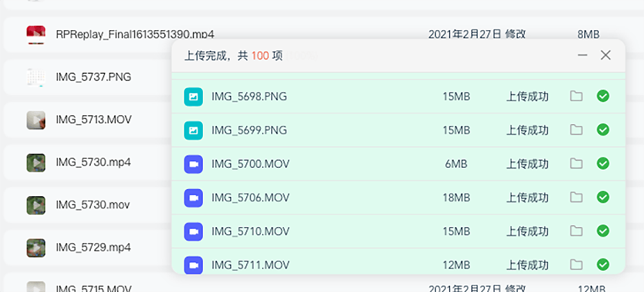644x292 pixels.
Task: Click IMG_5699.PNG name in upload list
Action: [x=249, y=131]
